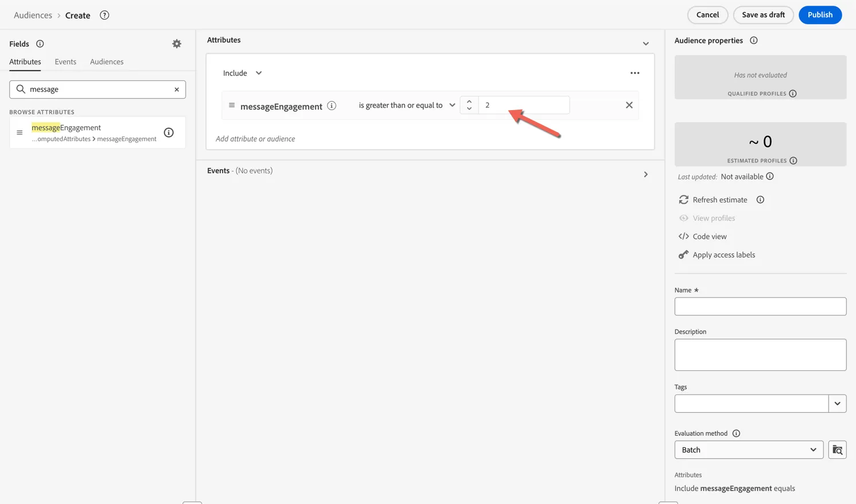Switch to the Audiences tab

107,62
